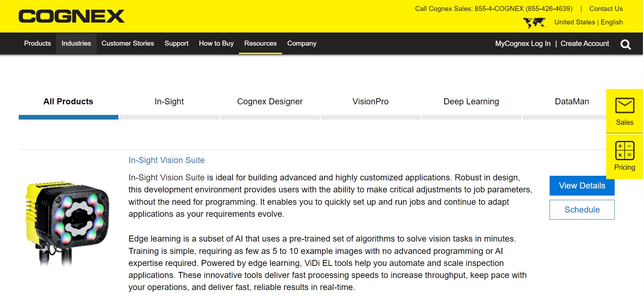Switch to the VisionPro tab
644x296 pixels.
pyautogui.click(x=370, y=102)
